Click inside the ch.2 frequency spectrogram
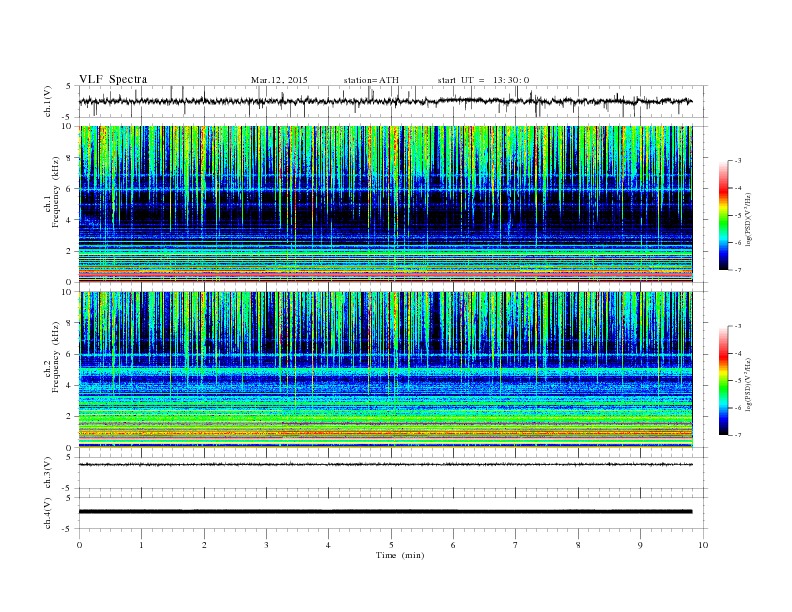The height and width of the screenshot is (612, 792). tap(385, 370)
